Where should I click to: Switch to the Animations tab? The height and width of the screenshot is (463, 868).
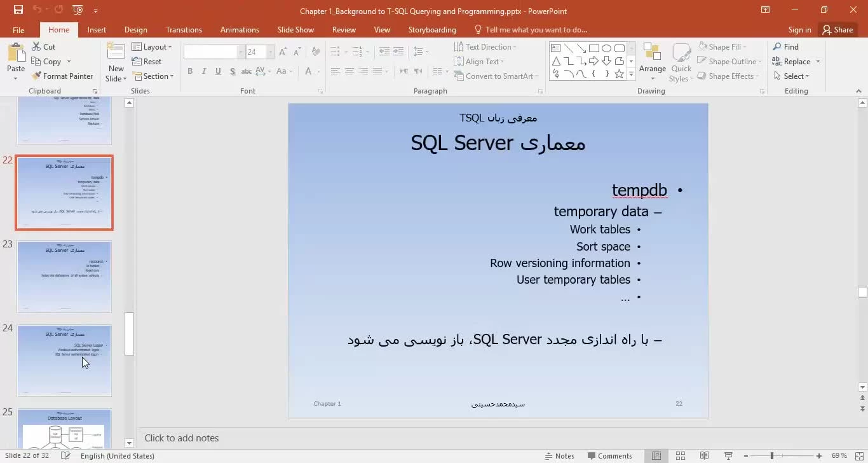240,30
